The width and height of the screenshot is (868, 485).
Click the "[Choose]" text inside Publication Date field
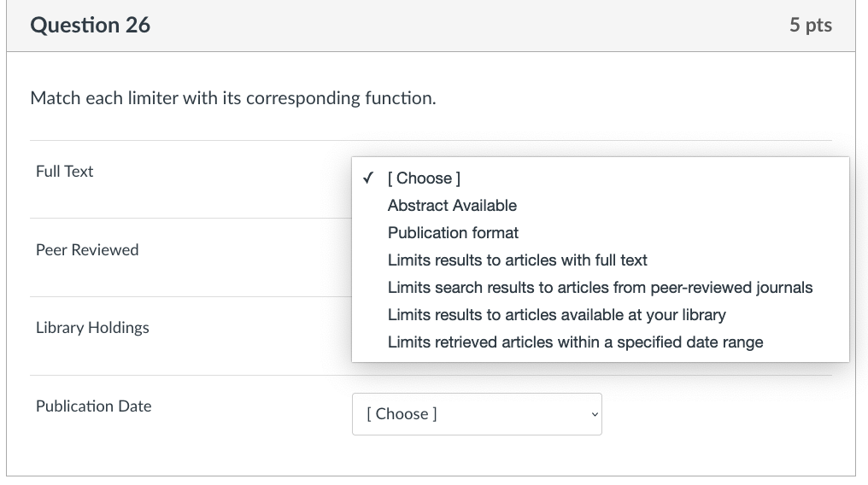(x=402, y=414)
